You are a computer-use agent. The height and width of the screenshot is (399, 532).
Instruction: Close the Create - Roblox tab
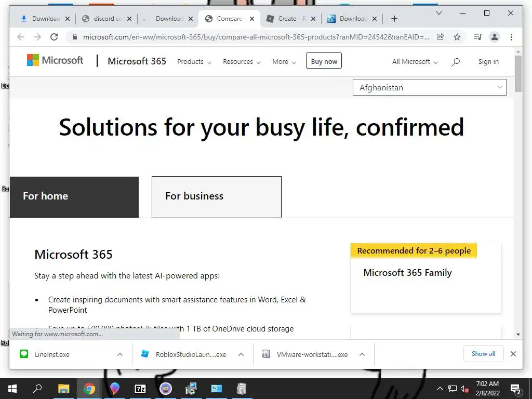313,19
